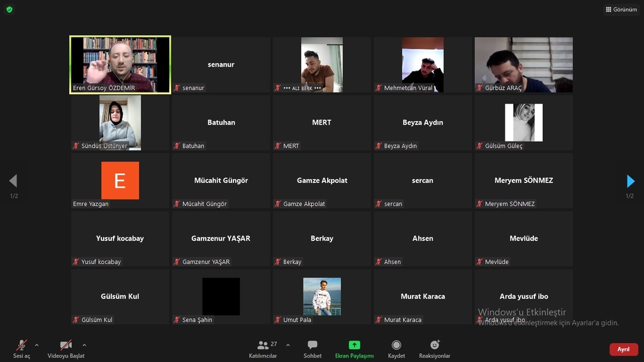
Task: Open the Görünüm view menu
Action: 621,9
